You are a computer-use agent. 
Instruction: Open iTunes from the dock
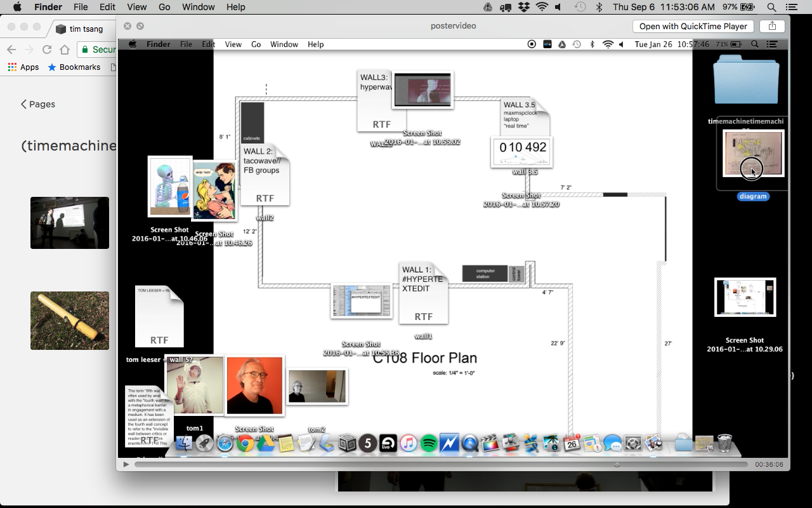click(x=409, y=443)
